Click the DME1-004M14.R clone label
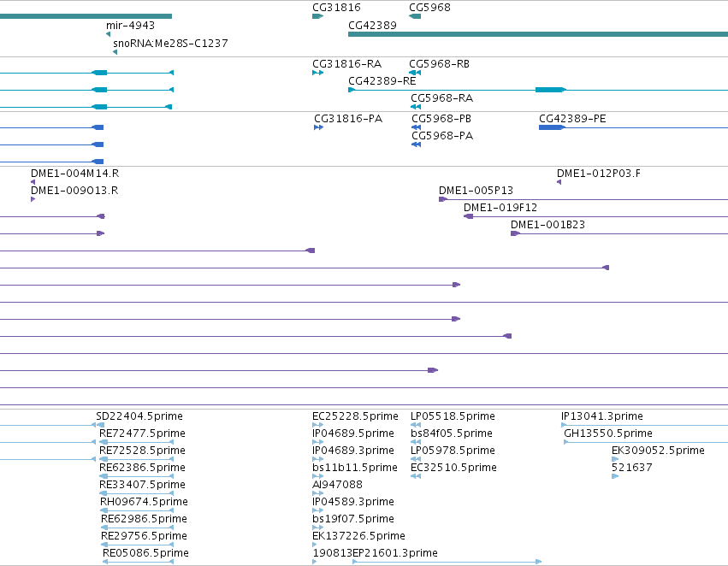 coord(74,174)
